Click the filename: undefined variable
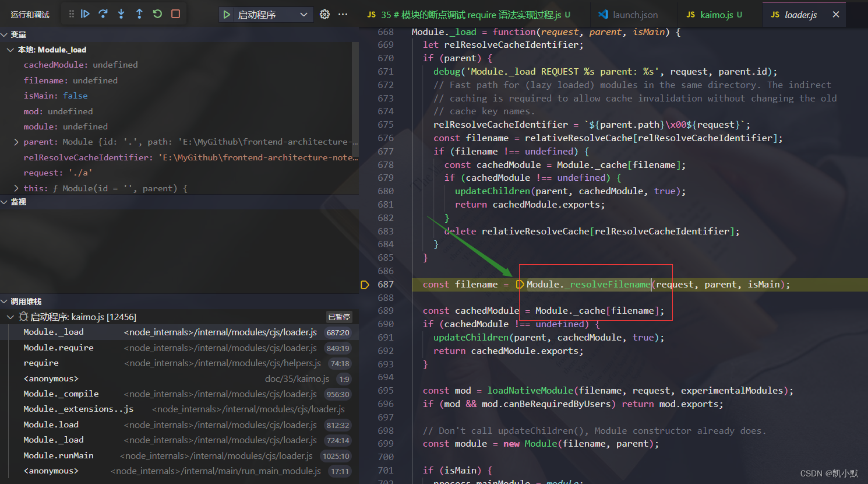The width and height of the screenshot is (868, 484). (x=176, y=80)
